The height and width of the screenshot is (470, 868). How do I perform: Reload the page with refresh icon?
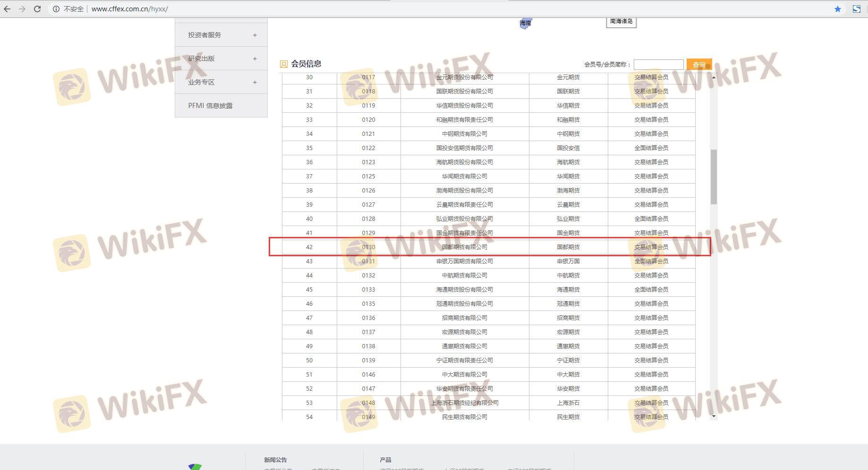tap(37, 9)
